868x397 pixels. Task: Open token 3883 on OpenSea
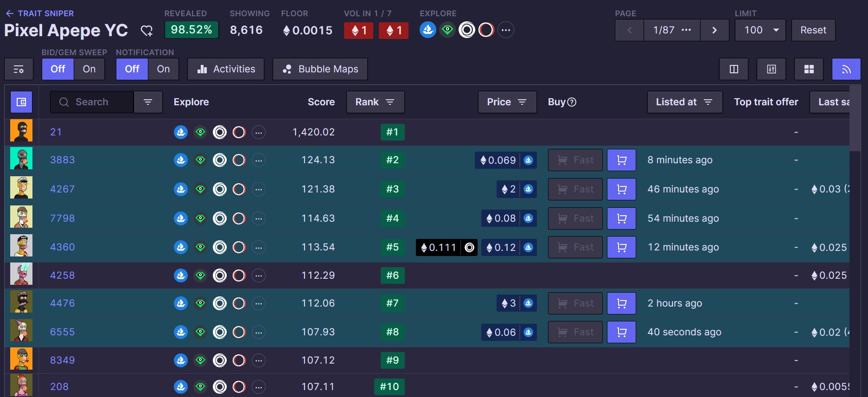pos(181,160)
